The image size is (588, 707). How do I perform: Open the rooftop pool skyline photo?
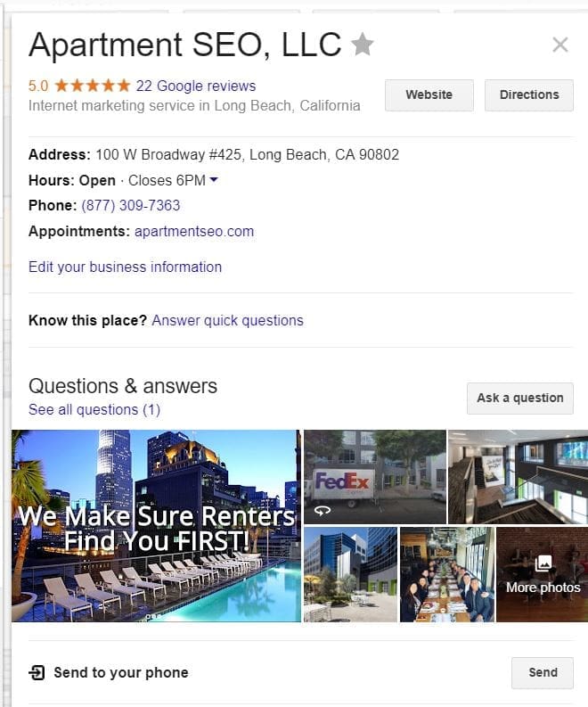tap(156, 526)
